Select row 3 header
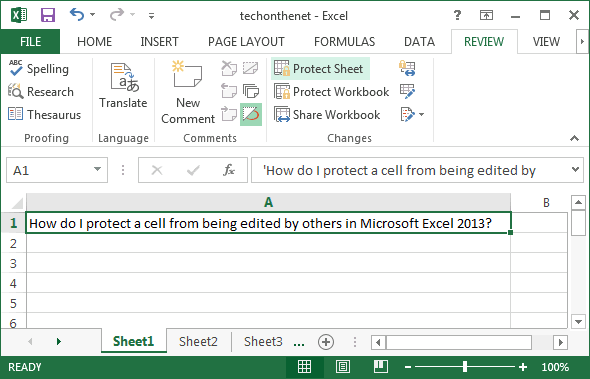 [14, 263]
